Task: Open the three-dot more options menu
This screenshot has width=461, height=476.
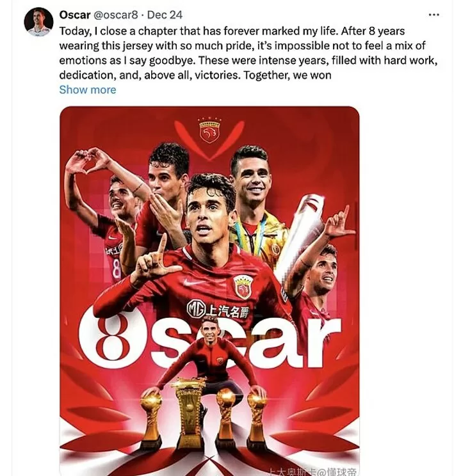Action: [x=433, y=15]
